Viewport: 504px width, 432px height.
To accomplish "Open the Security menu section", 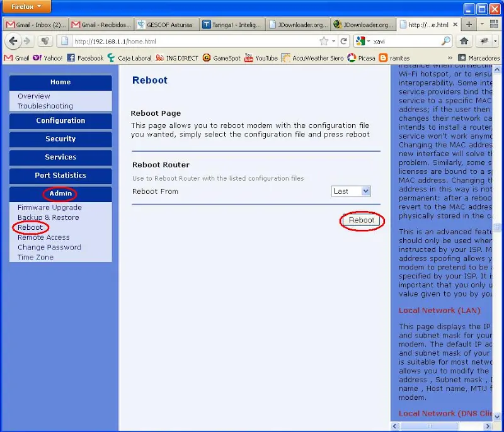I will 60,139.
